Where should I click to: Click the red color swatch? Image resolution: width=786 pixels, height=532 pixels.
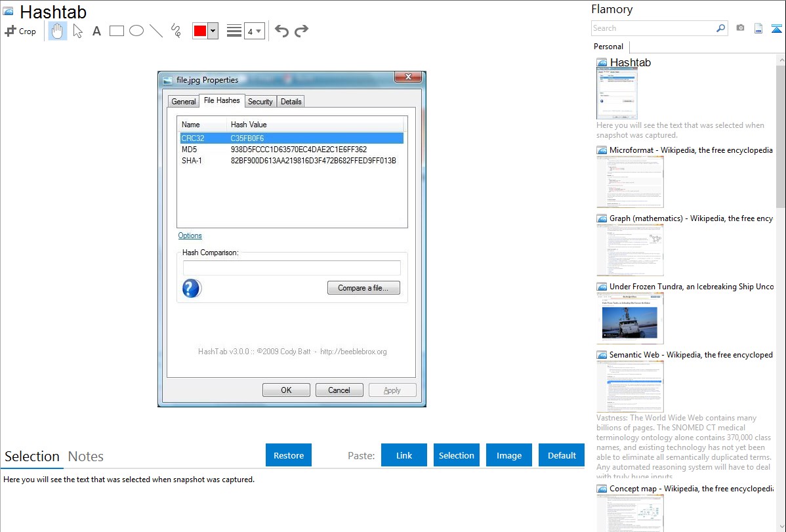coord(200,31)
